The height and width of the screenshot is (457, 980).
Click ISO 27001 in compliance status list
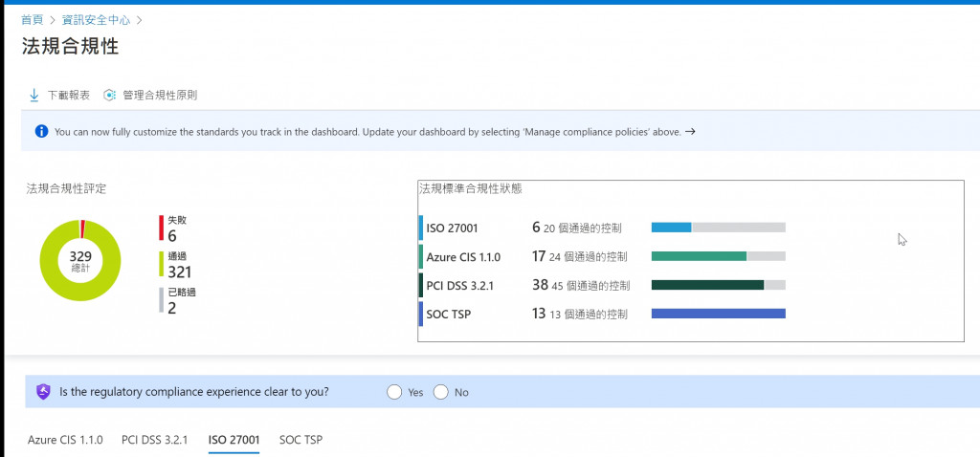[452, 228]
